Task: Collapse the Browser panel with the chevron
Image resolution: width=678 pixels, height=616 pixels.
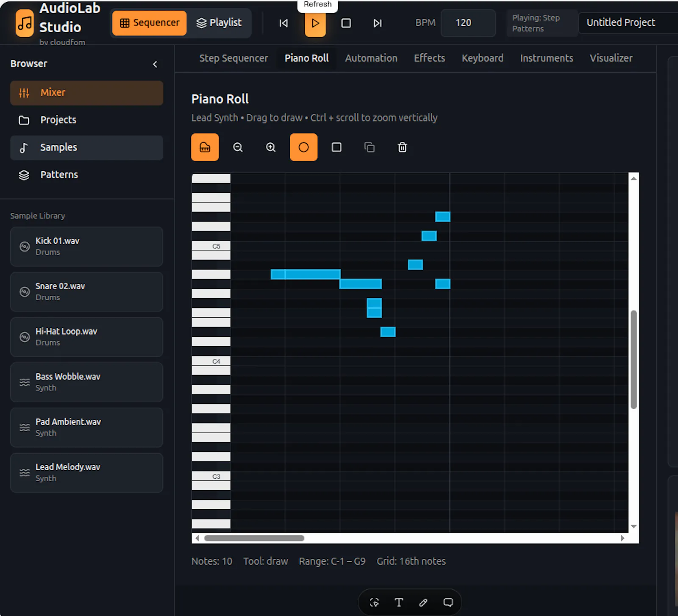Action: 155,64
